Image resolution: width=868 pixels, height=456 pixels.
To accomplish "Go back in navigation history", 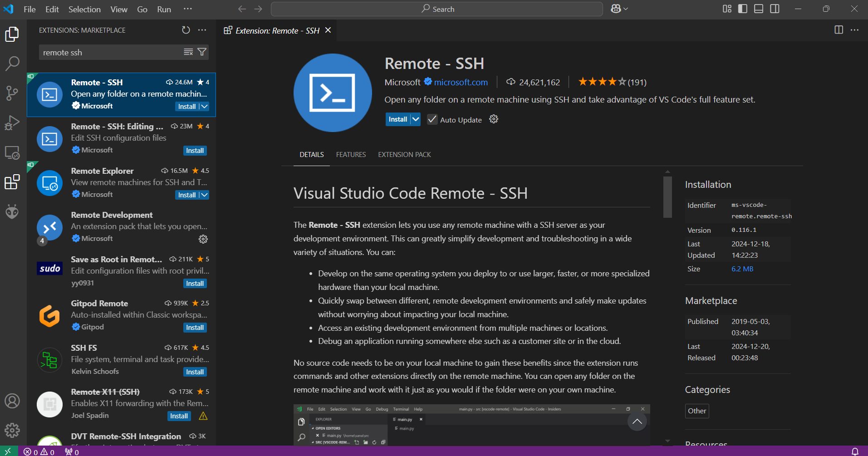I will (242, 9).
